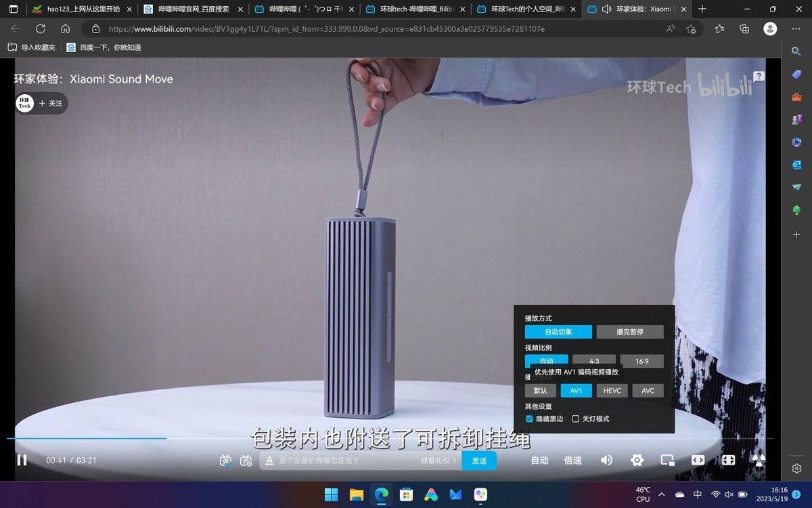Enter fullscreen with the rightmost player icon
The height and width of the screenshot is (508, 812).
(759, 460)
